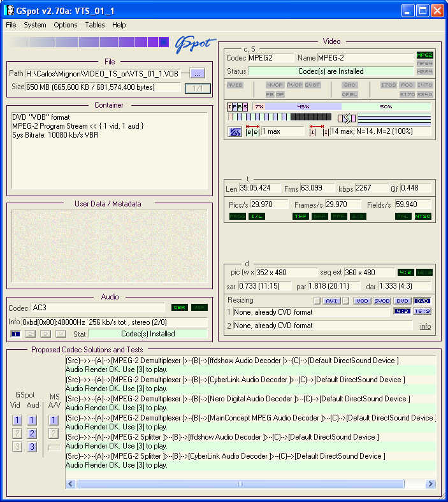This screenshot has width=448, height=502.
Task: Click the audio CBR indicator
Action: pyautogui.click(x=180, y=307)
